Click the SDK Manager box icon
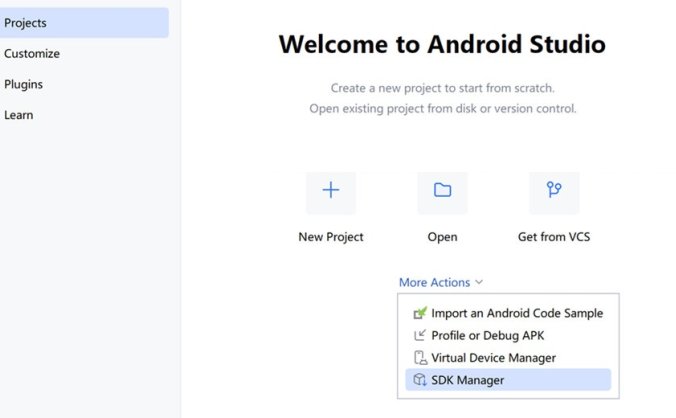Screen dimensions: 676x418 (x=420, y=380)
